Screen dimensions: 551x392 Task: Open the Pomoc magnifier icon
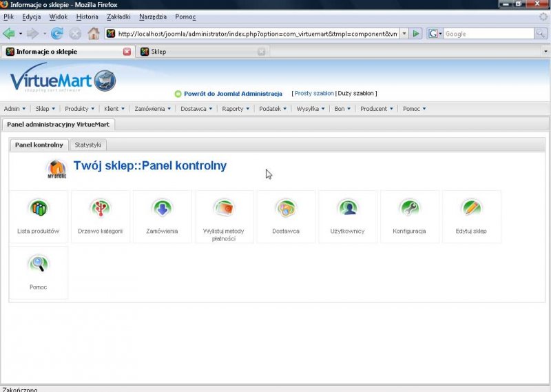39,263
